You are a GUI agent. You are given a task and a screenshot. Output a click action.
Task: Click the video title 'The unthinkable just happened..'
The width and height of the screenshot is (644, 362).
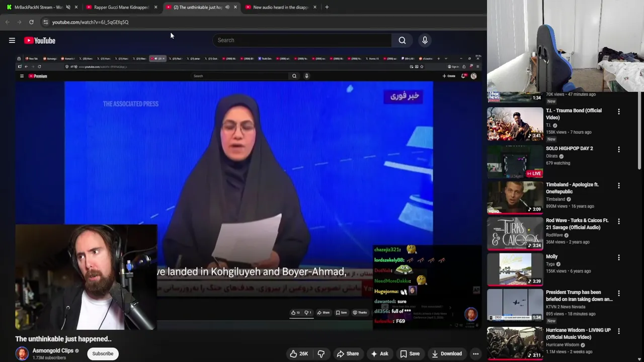(63, 339)
